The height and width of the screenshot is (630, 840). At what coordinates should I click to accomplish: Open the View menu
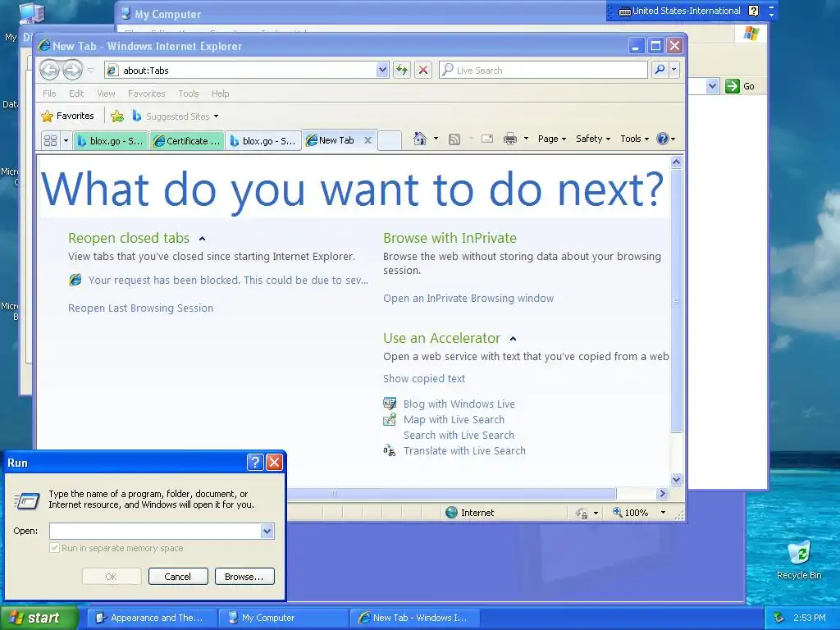click(x=106, y=94)
